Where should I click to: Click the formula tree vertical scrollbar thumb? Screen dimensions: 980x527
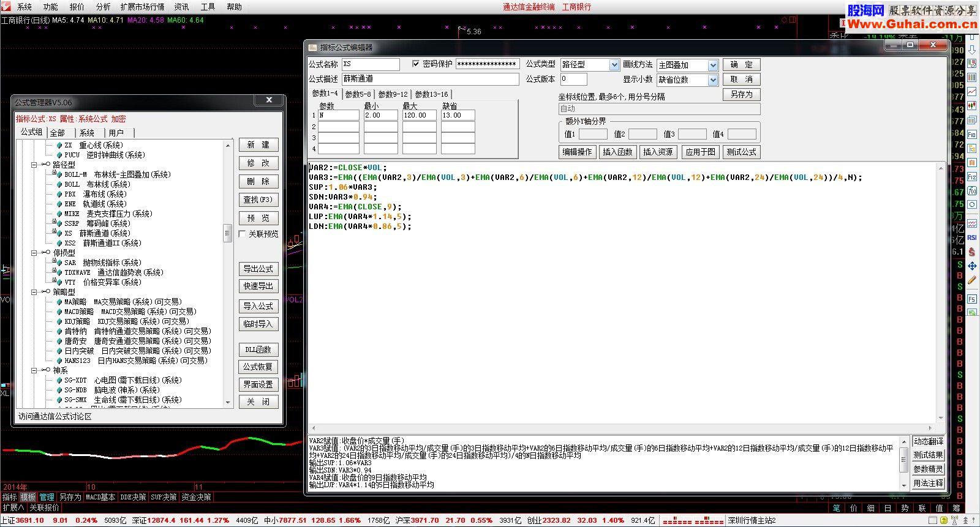pos(228,233)
